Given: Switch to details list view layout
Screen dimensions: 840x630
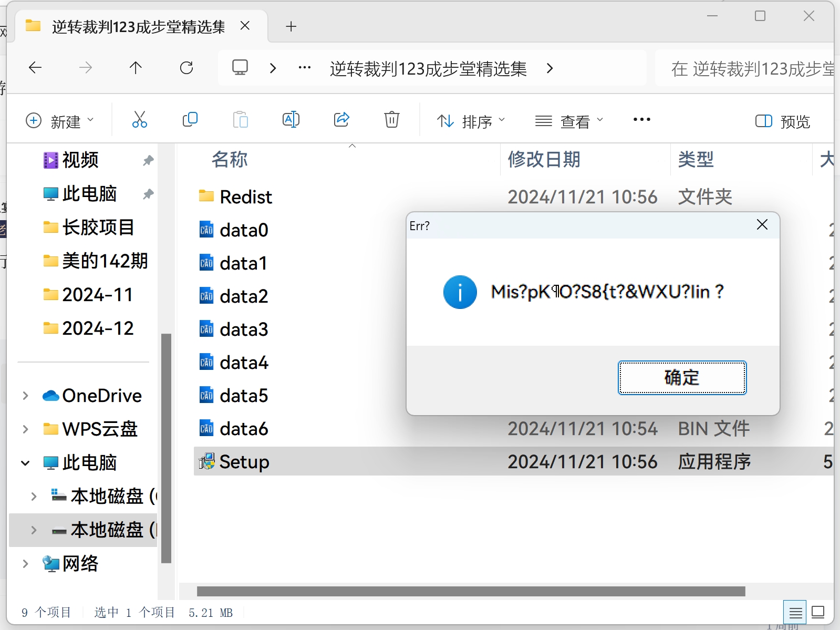Looking at the screenshot, I should click(795, 612).
